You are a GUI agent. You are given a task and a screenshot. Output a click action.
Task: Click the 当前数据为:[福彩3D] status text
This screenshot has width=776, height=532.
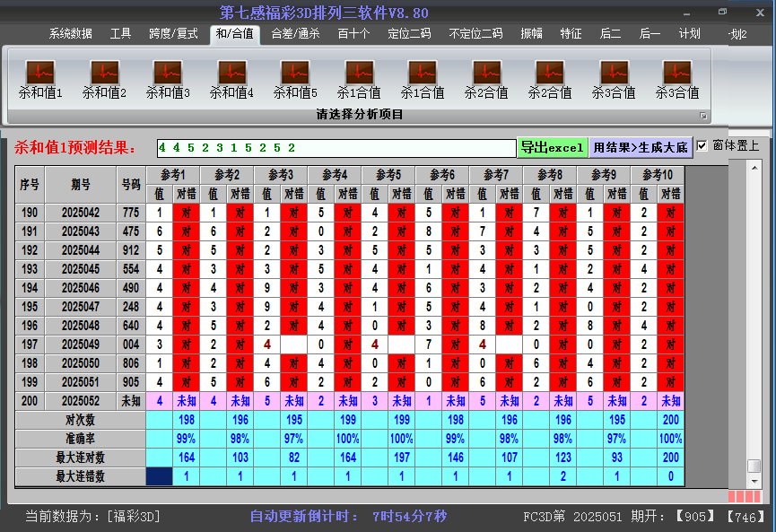click(93, 517)
